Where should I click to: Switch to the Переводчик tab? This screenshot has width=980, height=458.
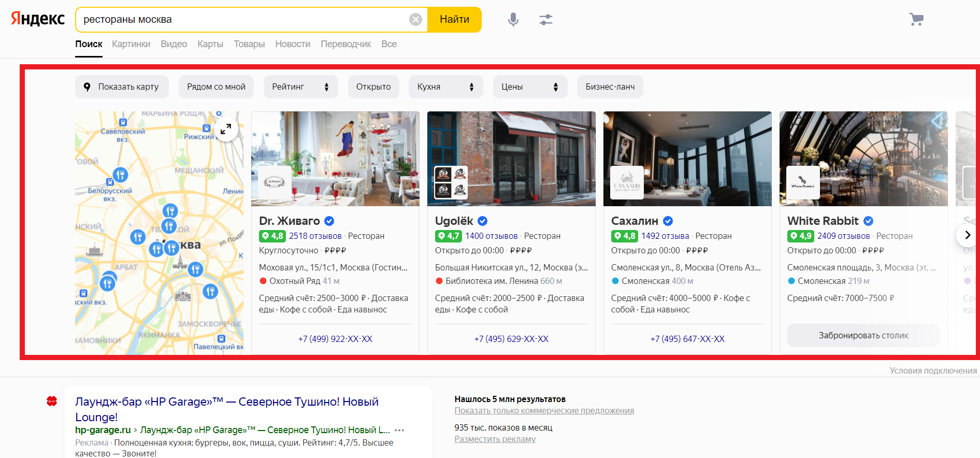tap(346, 44)
